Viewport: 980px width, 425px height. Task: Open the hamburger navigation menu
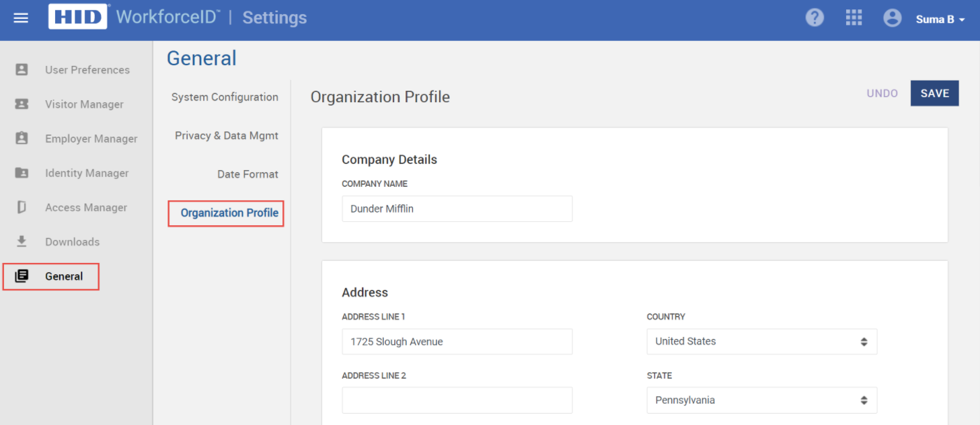click(x=21, y=18)
